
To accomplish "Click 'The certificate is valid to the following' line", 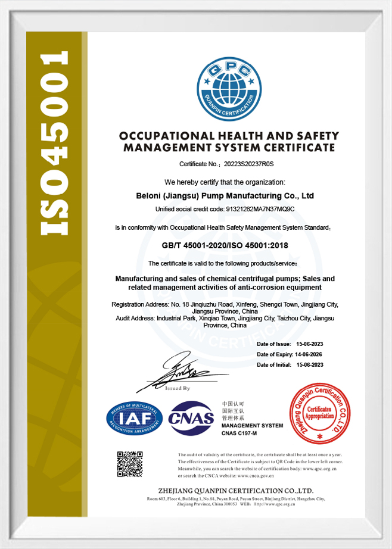I will point(223,263).
